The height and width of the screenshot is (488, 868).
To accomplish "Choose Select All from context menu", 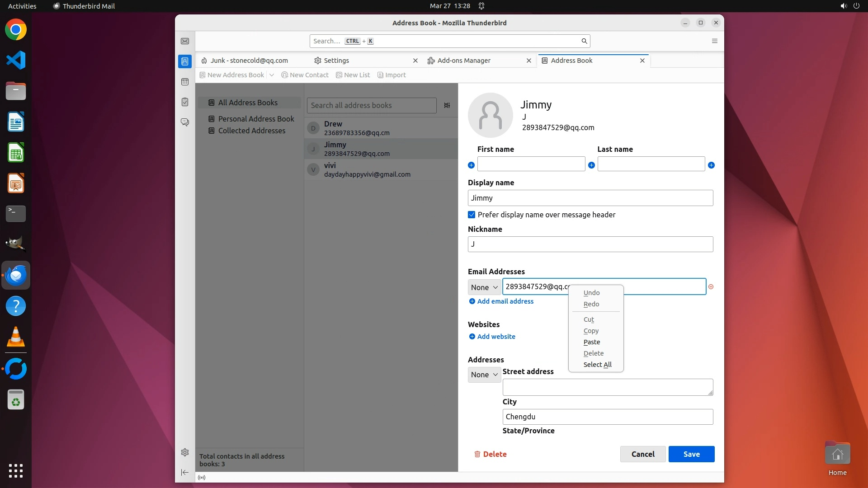I will [597, 365].
